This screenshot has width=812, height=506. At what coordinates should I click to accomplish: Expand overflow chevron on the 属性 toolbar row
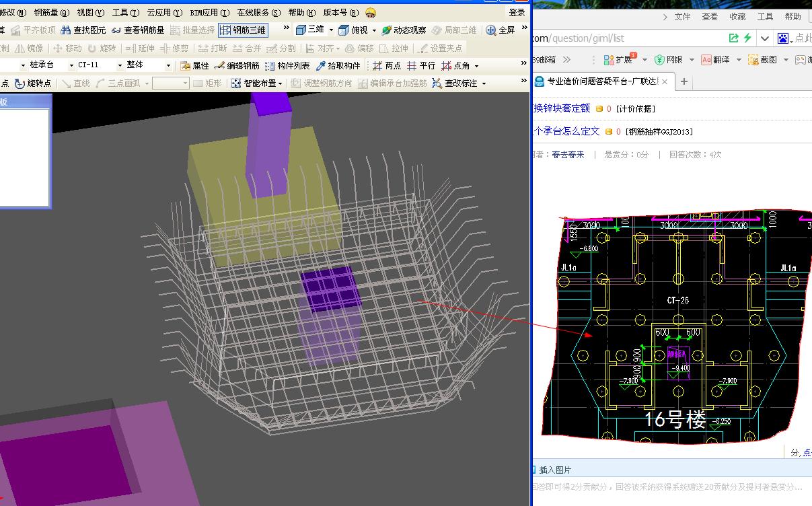524,63
